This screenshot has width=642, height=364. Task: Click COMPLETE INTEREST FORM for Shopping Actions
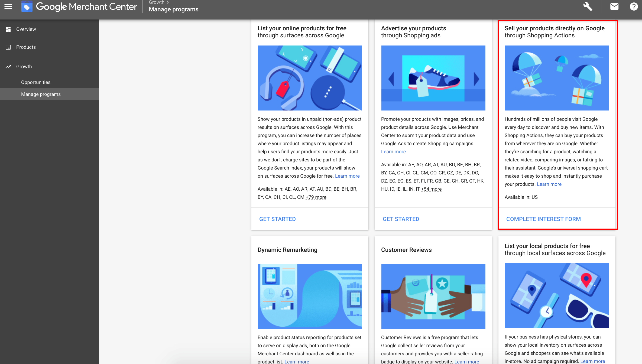coord(543,219)
